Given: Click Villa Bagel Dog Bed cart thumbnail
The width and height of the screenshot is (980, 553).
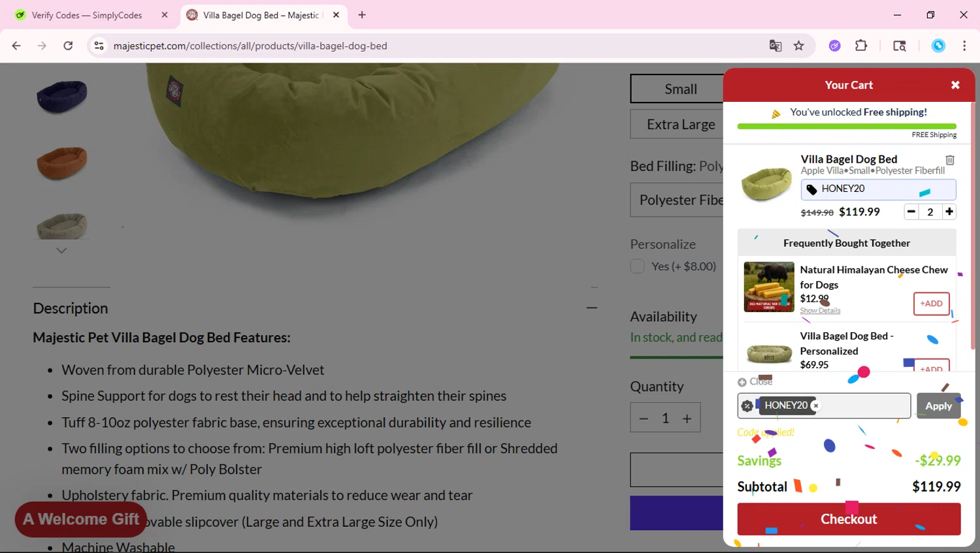Looking at the screenshot, I should (x=767, y=184).
